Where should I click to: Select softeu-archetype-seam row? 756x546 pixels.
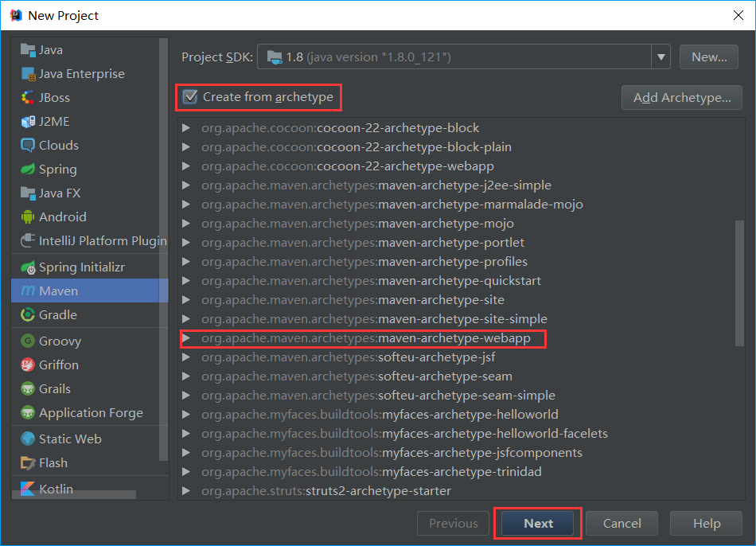point(462,376)
